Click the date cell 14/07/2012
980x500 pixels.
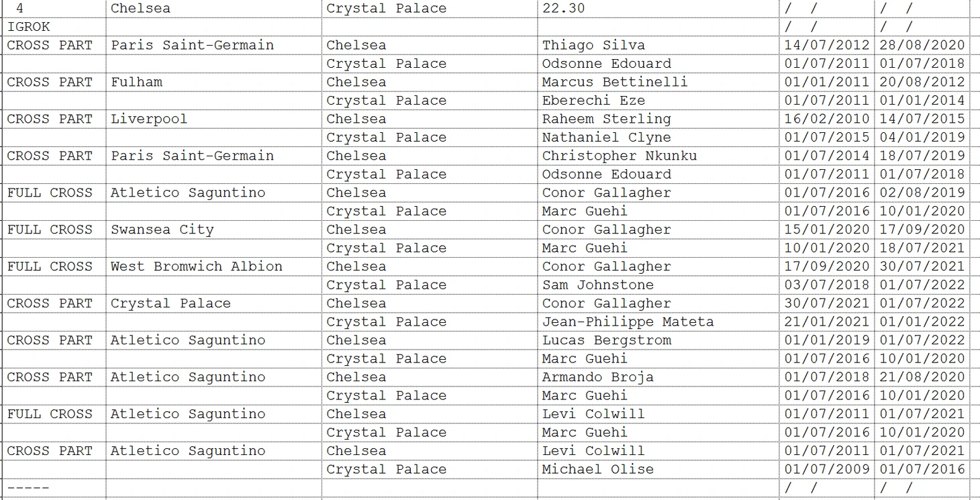point(827,45)
